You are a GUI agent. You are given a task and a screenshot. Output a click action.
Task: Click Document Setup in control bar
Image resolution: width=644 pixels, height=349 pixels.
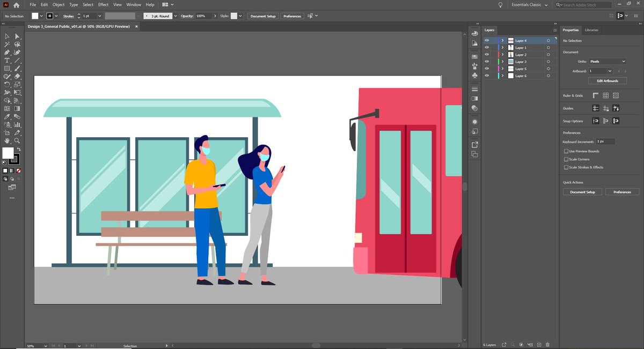tap(263, 16)
